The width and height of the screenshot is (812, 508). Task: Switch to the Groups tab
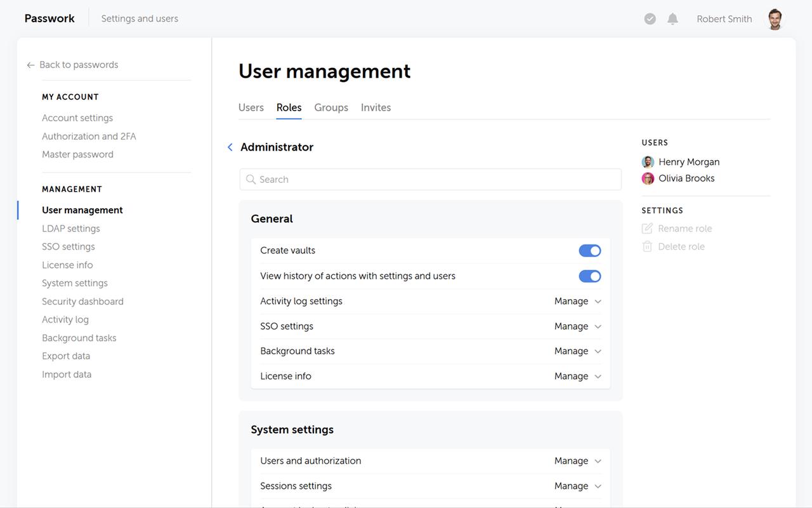[x=331, y=107]
